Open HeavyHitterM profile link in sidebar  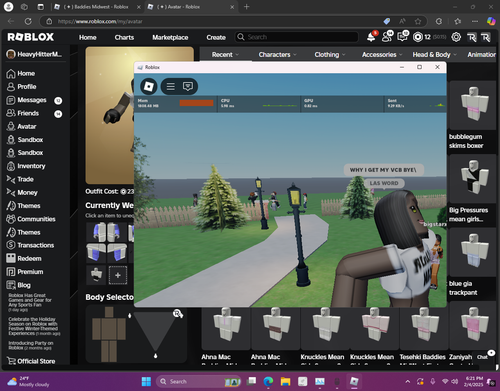tap(35, 54)
